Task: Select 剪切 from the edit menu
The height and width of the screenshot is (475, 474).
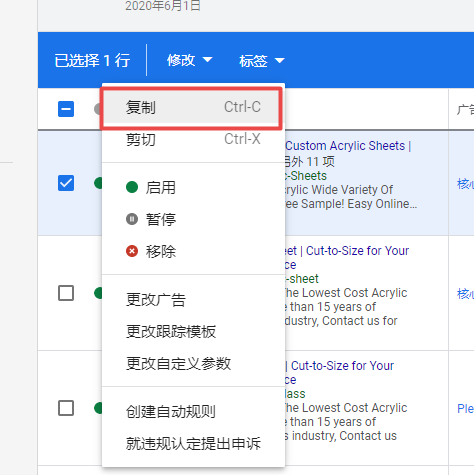Action: tap(193, 139)
